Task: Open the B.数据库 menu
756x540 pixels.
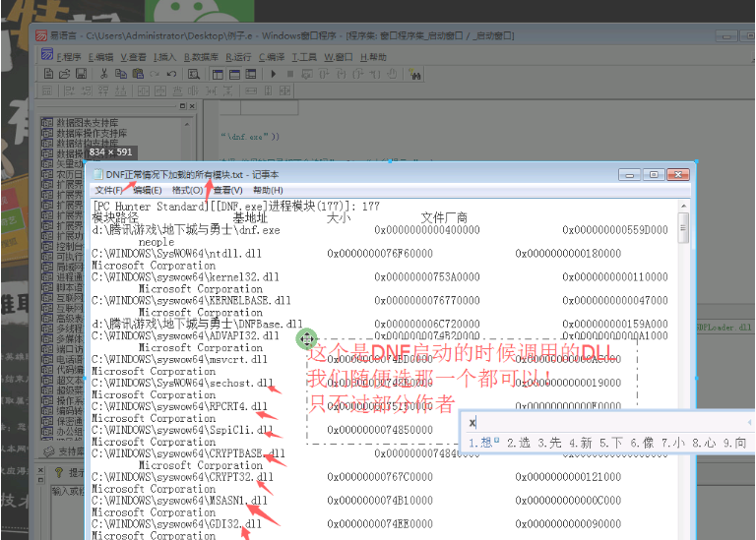Action: tap(201, 57)
